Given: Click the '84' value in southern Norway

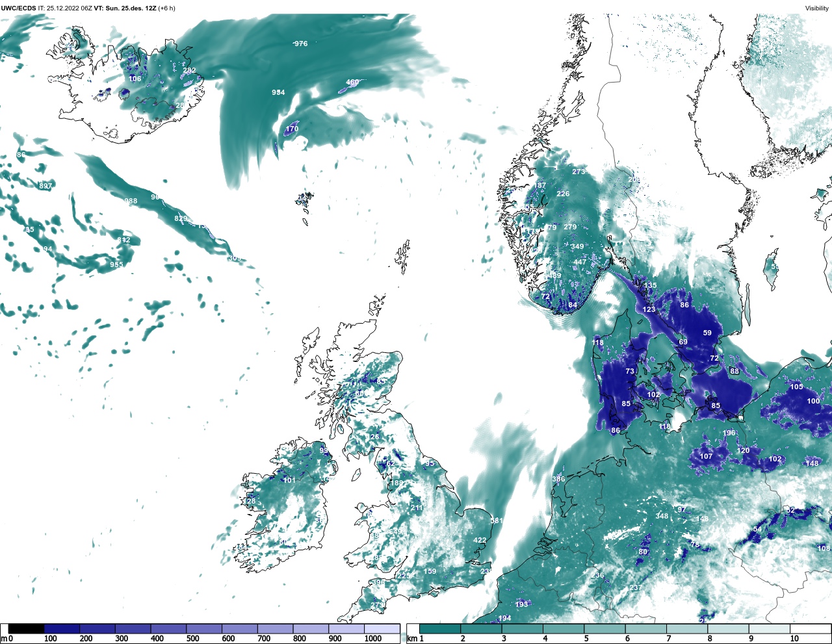Looking at the screenshot, I should point(573,305).
